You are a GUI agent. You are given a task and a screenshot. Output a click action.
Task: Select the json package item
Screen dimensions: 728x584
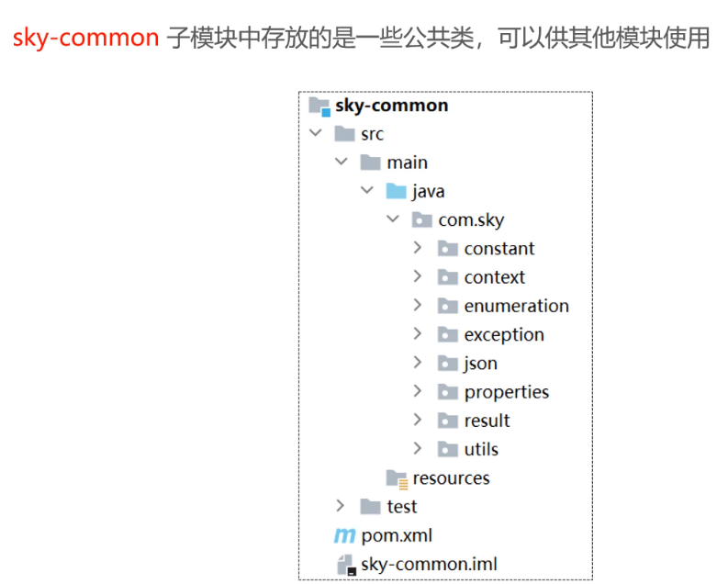480,364
